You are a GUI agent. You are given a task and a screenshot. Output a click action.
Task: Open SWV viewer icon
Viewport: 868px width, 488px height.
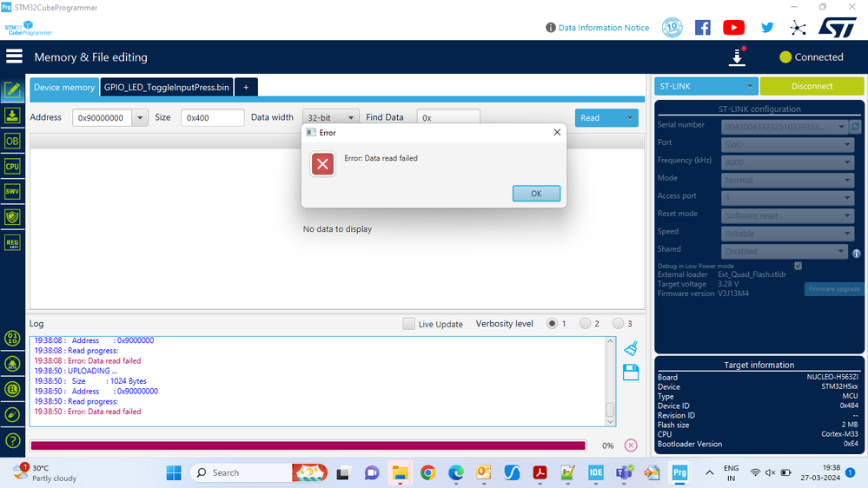click(12, 191)
